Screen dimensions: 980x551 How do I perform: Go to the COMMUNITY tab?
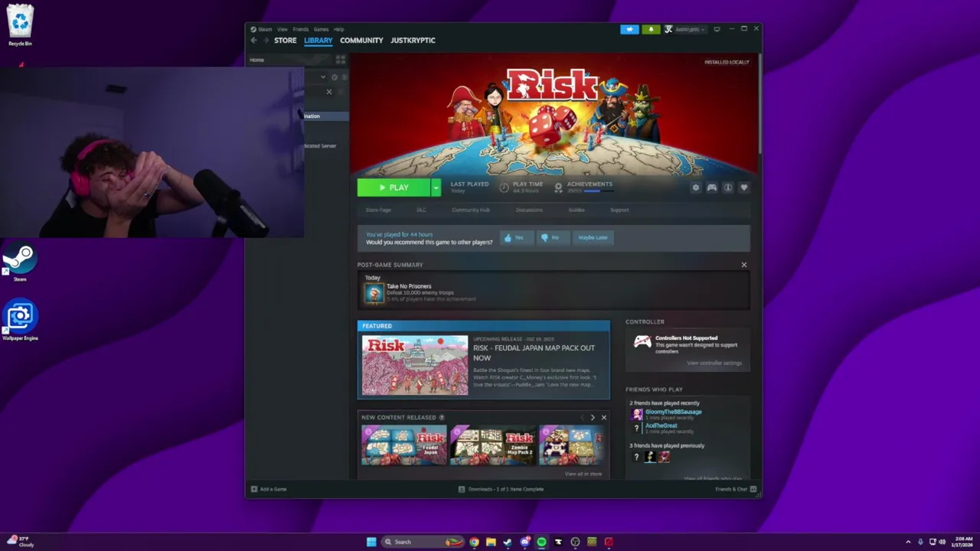click(x=361, y=41)
